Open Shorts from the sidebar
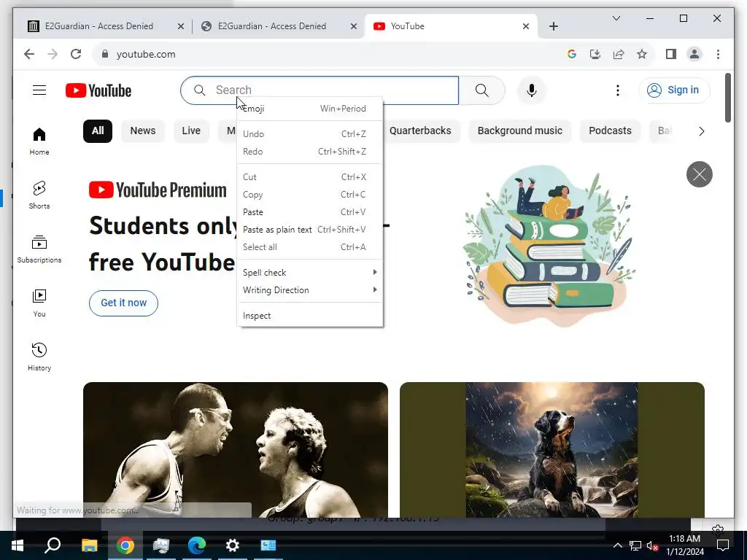This screenshot has width=747, height=560. click(x=39, y=195)
